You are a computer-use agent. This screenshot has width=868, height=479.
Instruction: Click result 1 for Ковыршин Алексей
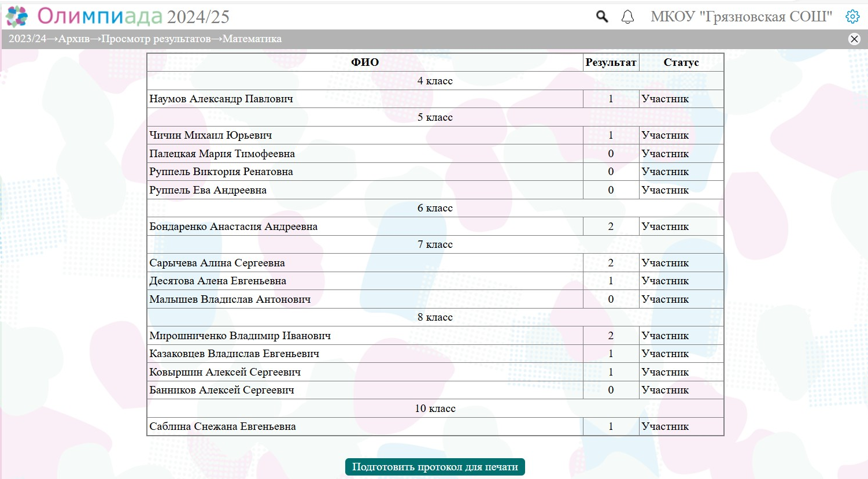click(611, 372)
